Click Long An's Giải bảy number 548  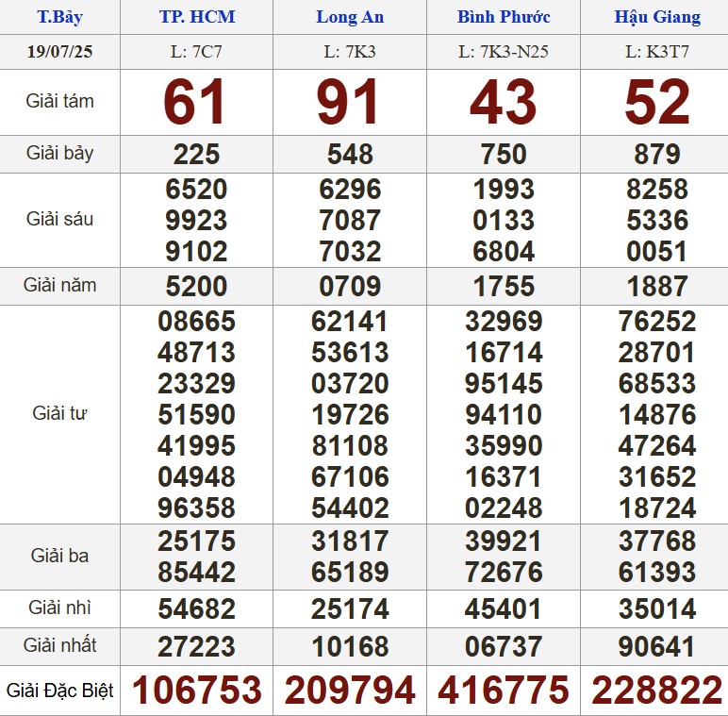[x=350, y=154]
